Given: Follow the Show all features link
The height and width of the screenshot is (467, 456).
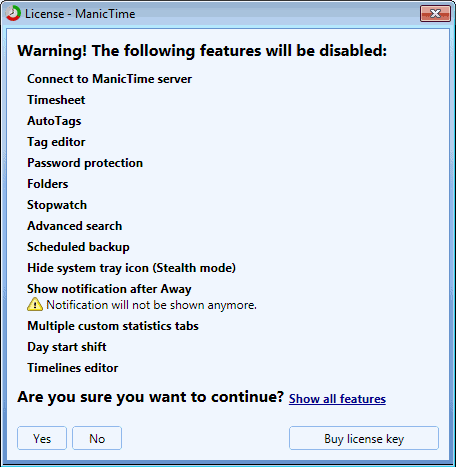Looking at the screenshot, I should coord(337,399).
